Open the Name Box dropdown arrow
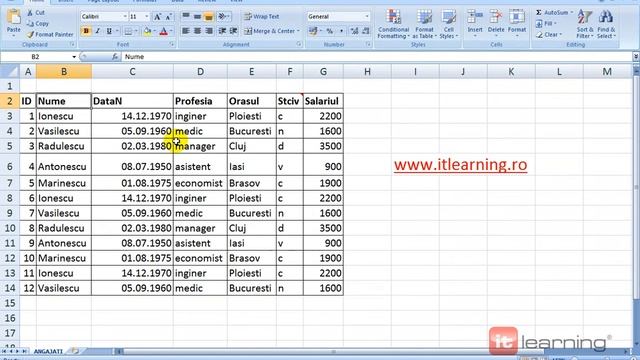The image size is (640, 360). (x=74, y=57)
